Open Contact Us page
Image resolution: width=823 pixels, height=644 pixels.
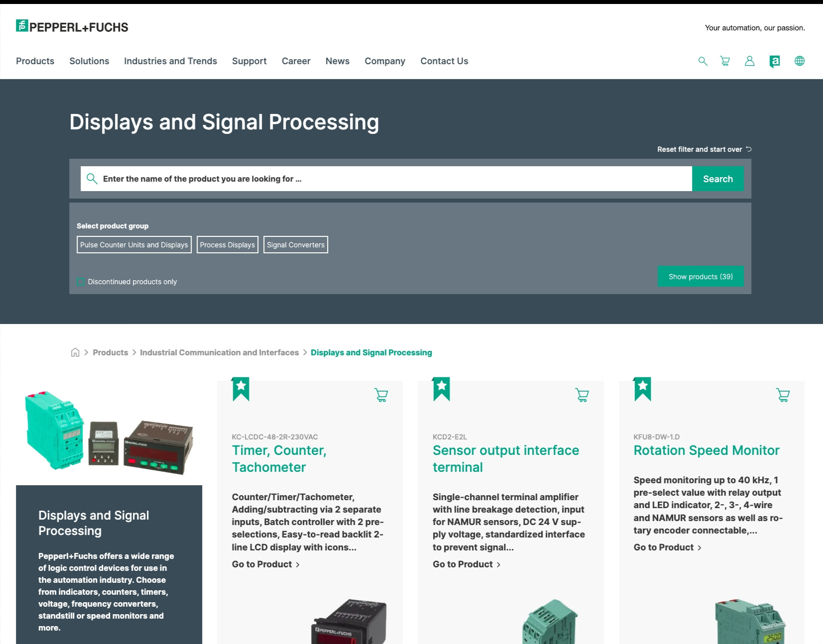click(x=444, y=61)
